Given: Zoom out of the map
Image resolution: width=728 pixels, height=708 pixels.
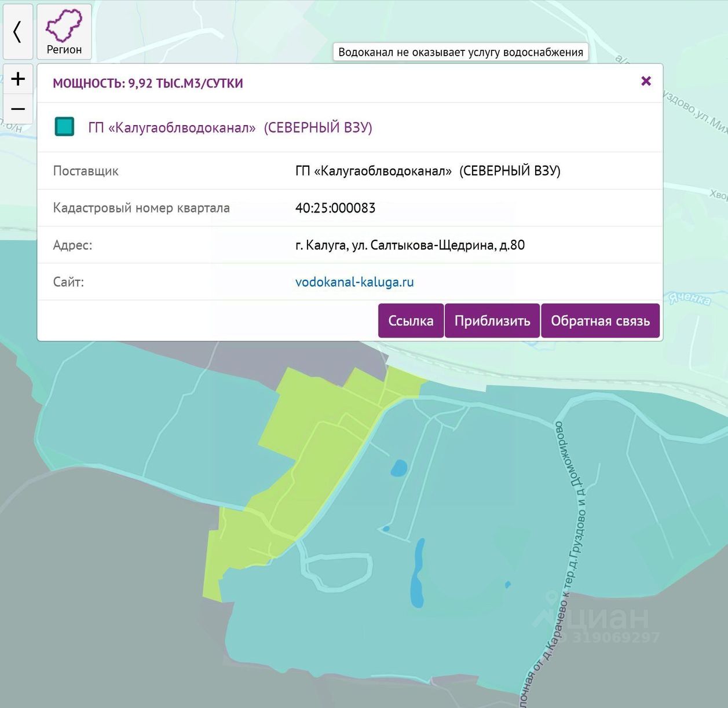Looking at the screenshot, I should tap(18, 109).
